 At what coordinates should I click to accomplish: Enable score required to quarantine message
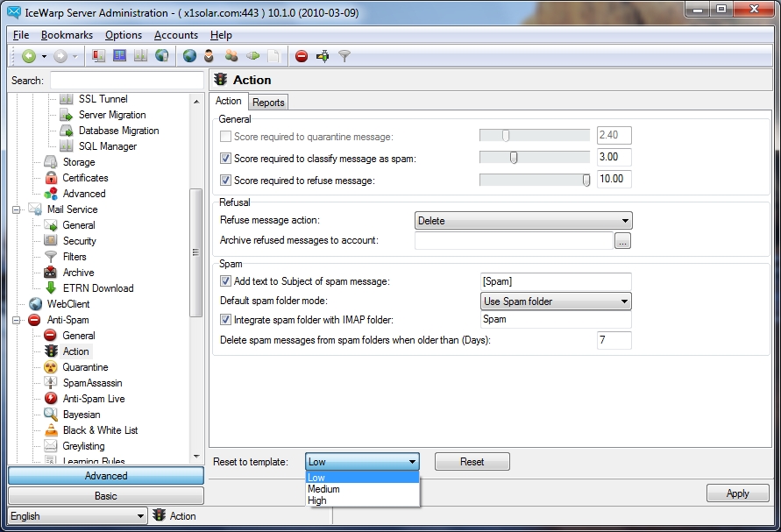tap(226, 137)
